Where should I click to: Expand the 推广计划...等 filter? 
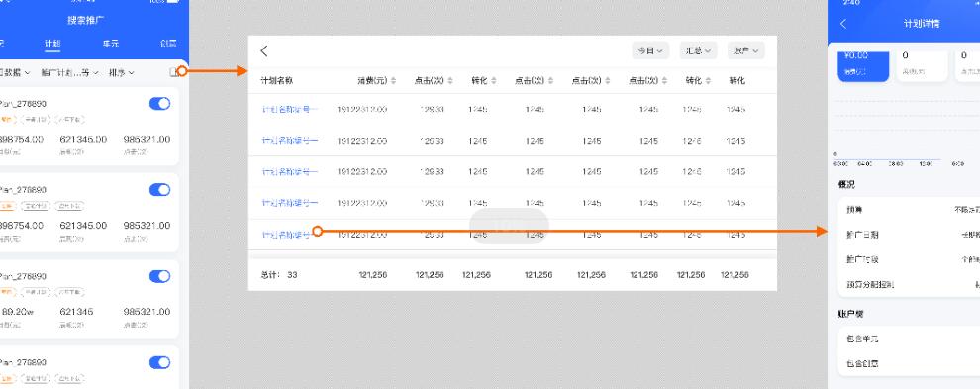coord(69,73)
